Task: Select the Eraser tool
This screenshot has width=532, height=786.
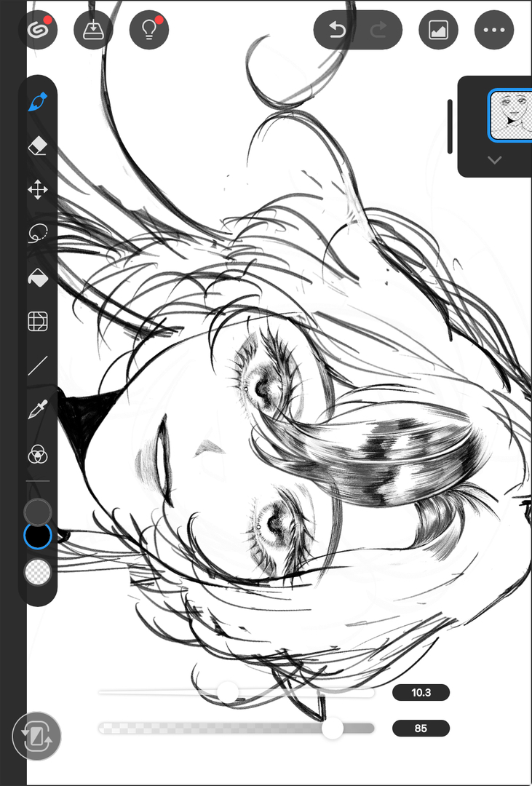Action: 38,146
